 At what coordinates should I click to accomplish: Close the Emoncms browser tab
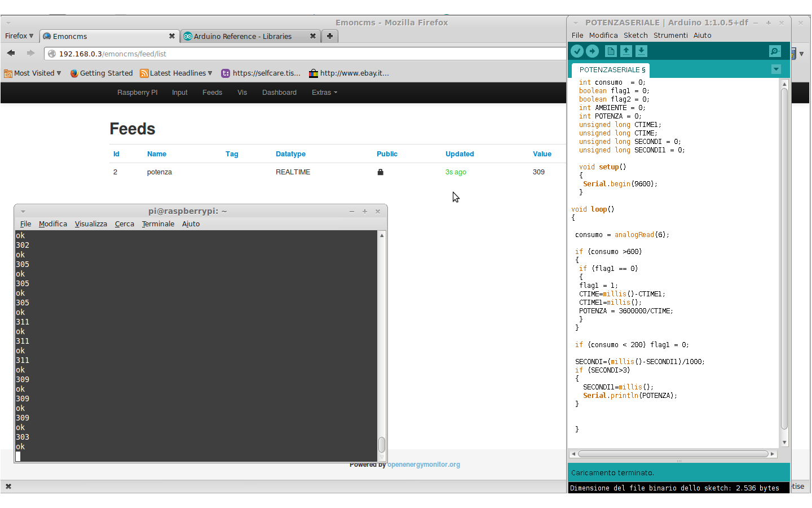click(x=172, y=36)
